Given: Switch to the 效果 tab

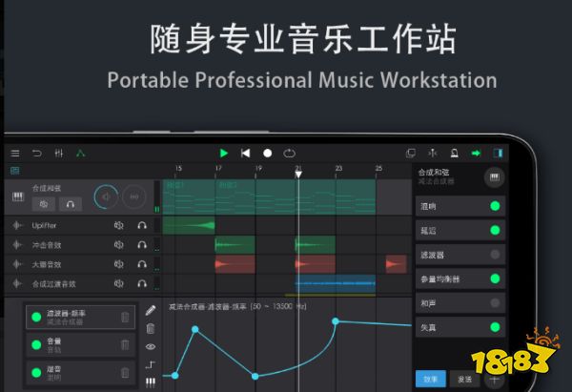Looking at the screenshot, I should (430, 379).
